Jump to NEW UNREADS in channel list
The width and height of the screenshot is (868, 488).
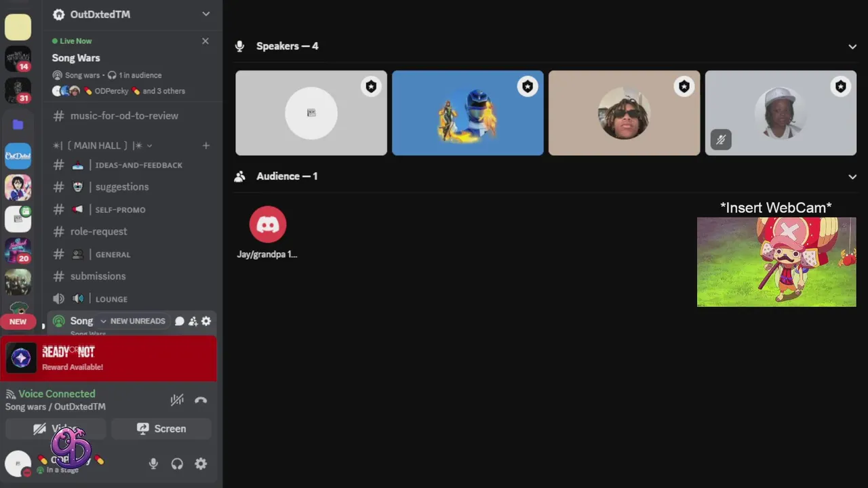point(133,321)
